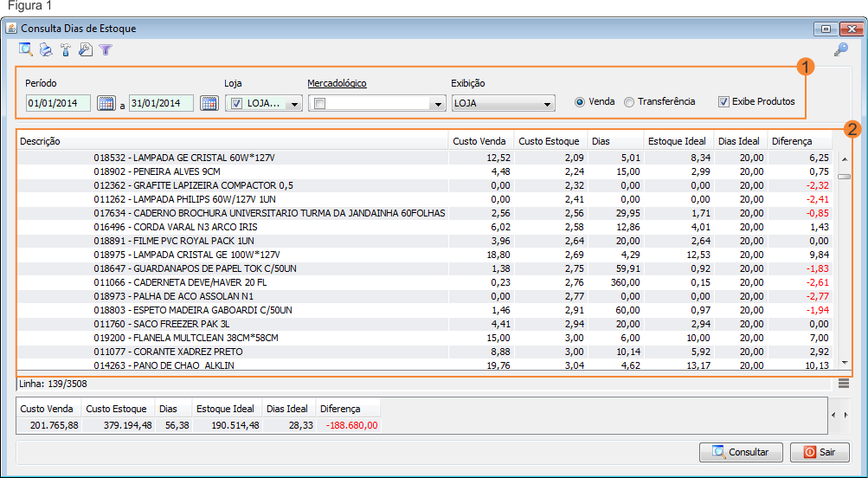Open the Exibição dropdown showing LOJA

click(503, 104)
